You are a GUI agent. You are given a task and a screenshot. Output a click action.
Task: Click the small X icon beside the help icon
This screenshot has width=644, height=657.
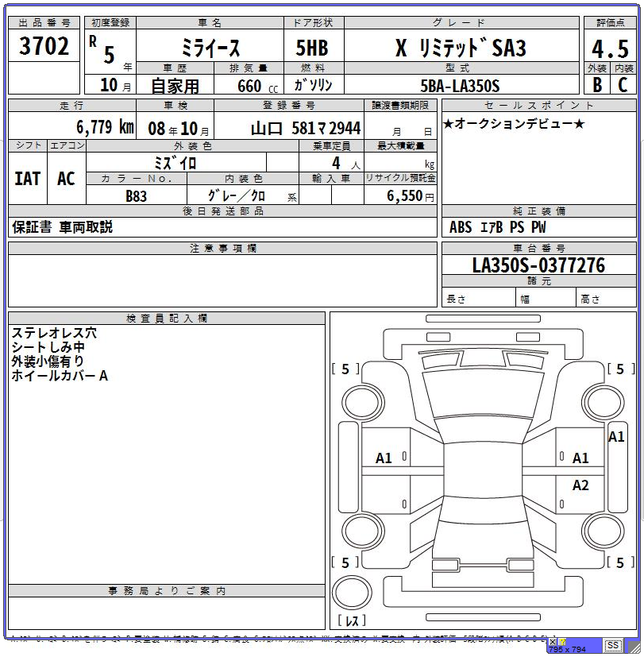click(x=553, y=641)
